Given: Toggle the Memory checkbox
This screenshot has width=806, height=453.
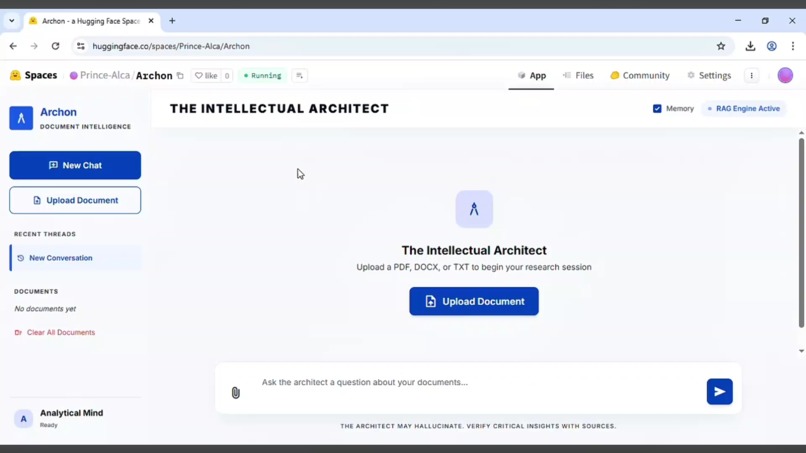Looking at the screenshot, I should (x=657, y=108).
